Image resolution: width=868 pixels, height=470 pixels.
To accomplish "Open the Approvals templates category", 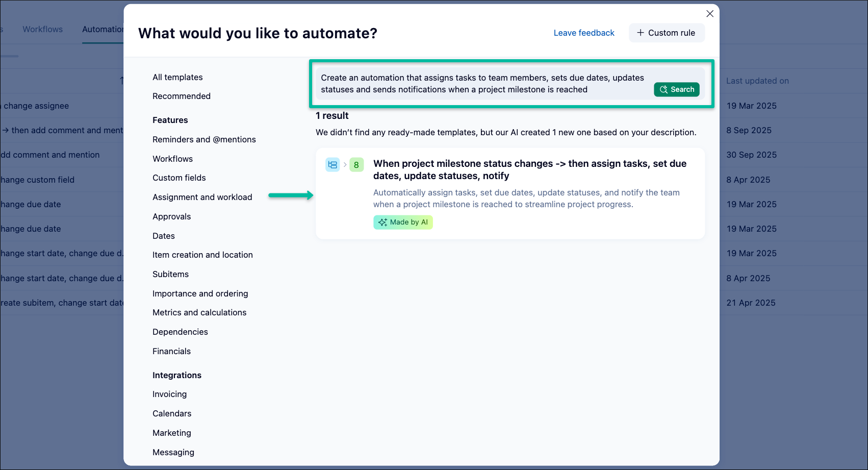I will coord(171,217).
